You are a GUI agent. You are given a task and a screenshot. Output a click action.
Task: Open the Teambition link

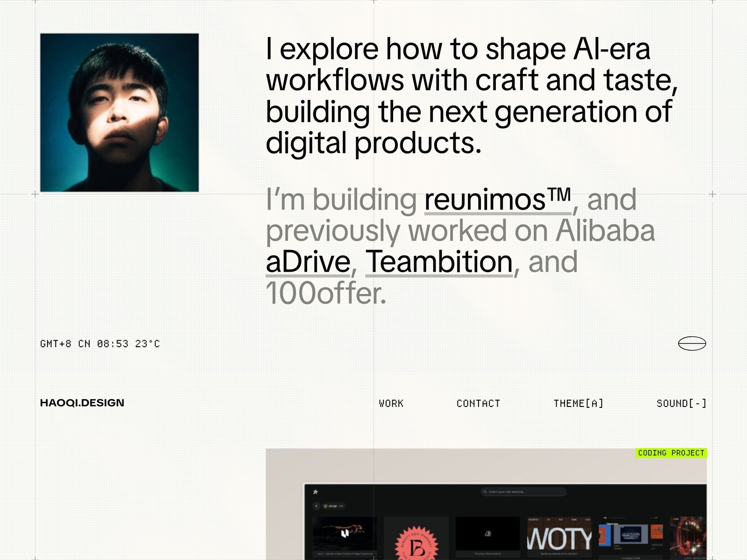click(x=439, y=262)
